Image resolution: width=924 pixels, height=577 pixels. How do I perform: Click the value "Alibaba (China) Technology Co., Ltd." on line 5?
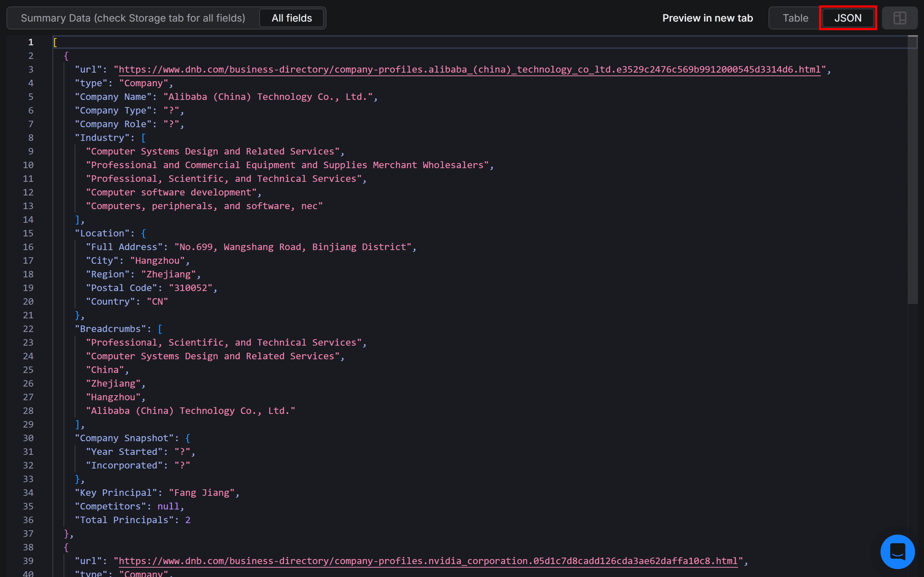coord(268,97)
